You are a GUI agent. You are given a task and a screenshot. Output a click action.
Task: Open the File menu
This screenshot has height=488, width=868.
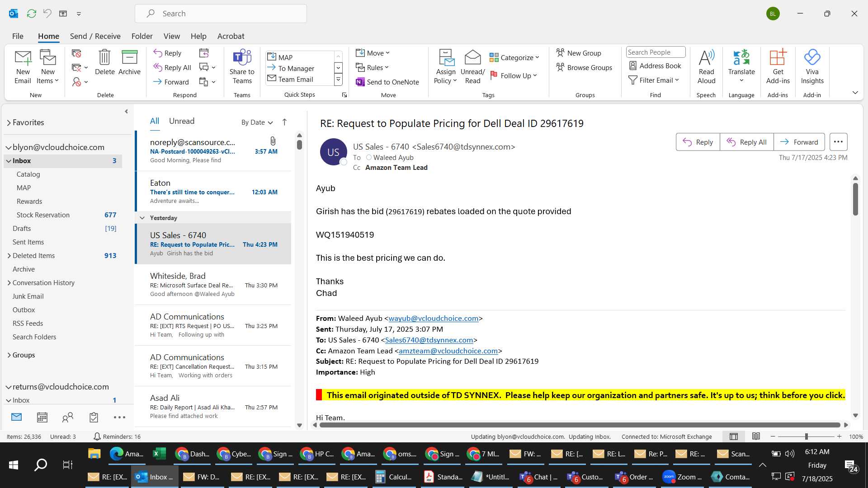tap(18, 36)
